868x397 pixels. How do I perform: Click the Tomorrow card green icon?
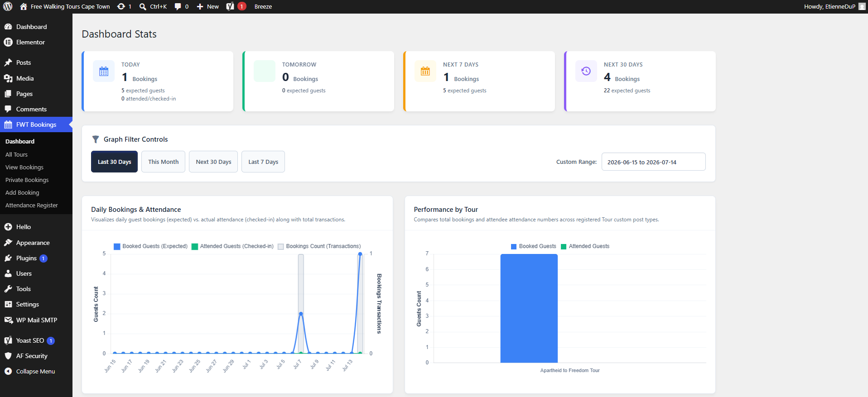[x=265, y=71]
